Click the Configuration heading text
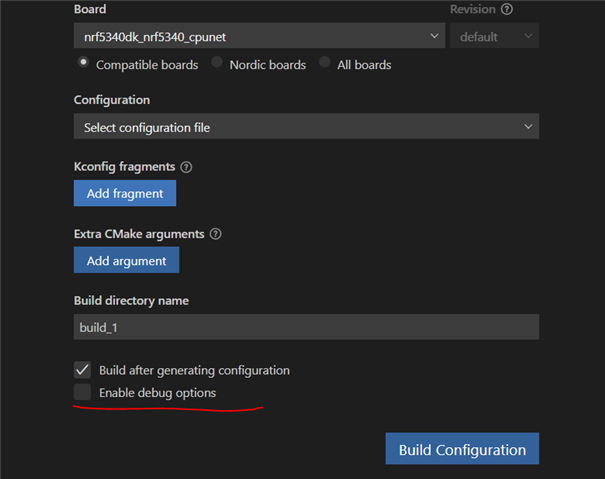The height and width of the screenshot is (479, 605). click(x=112, y=100)
